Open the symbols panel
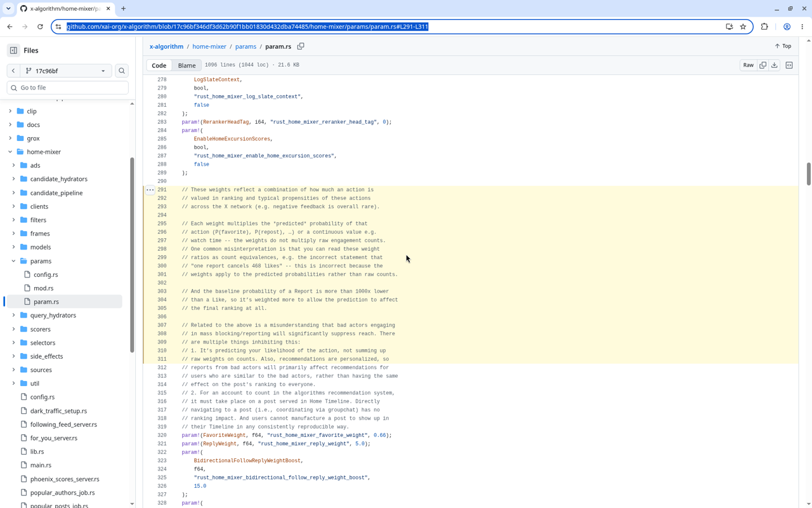The height and width of the screenshot is (508, 812). pyautogui.click(x=789, y=65)
